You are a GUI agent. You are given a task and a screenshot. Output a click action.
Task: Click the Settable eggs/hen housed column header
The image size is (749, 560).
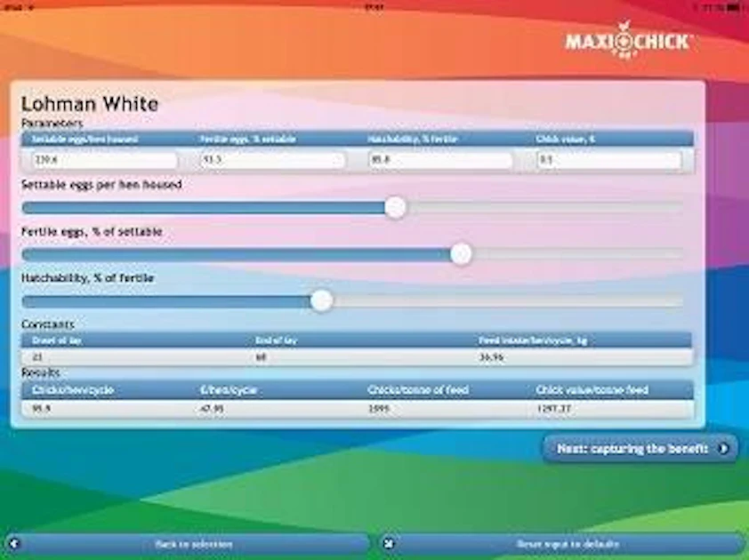pos(85,139)
